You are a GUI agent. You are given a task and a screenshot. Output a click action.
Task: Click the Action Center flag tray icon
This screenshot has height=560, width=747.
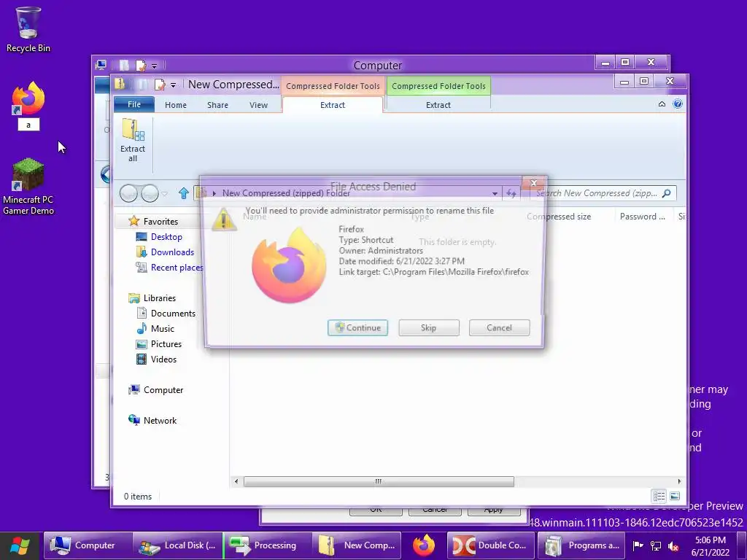click(x=638, y=545)
